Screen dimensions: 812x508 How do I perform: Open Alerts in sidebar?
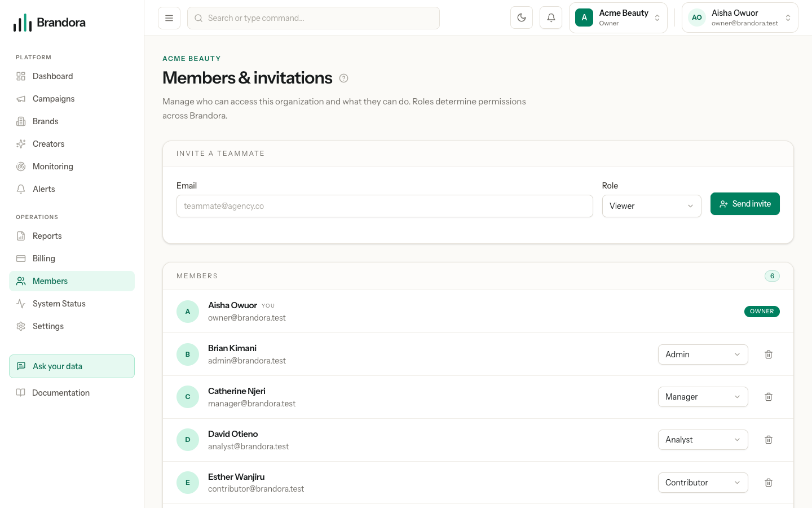(x=72, y=189)
